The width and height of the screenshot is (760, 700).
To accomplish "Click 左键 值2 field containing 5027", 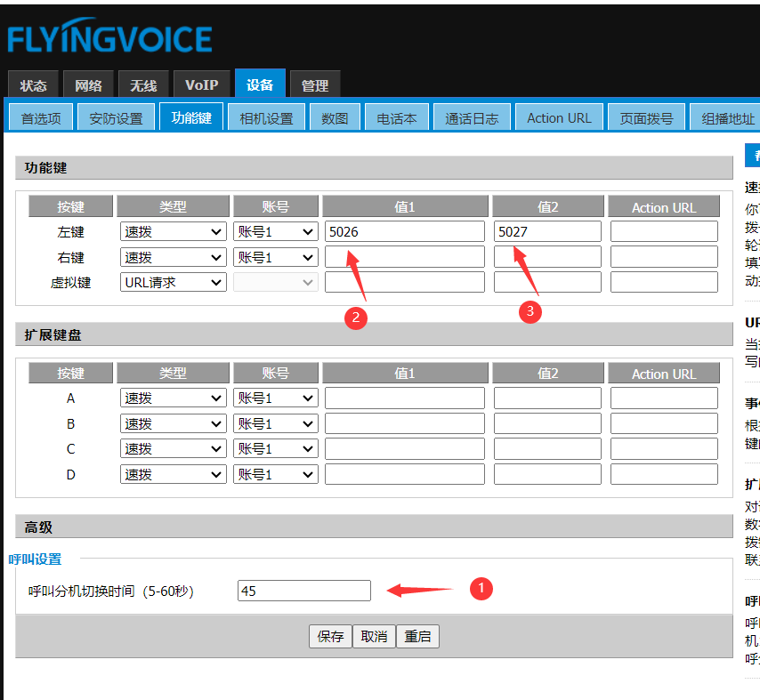I will tap(547, 232).
